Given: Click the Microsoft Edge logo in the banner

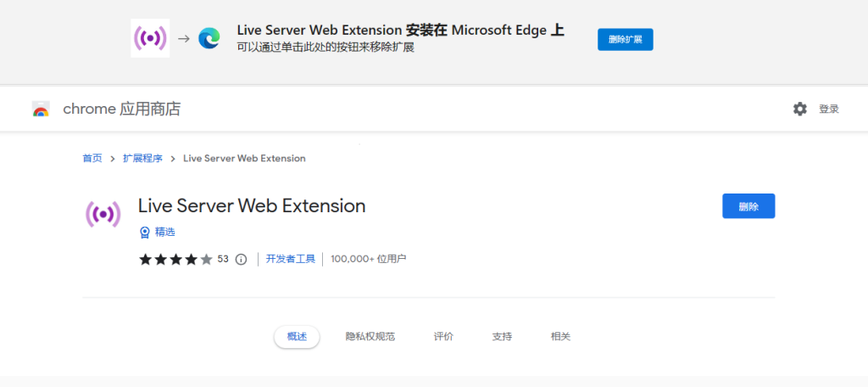Looking at the screenshot, I should (x=209, y=38).
